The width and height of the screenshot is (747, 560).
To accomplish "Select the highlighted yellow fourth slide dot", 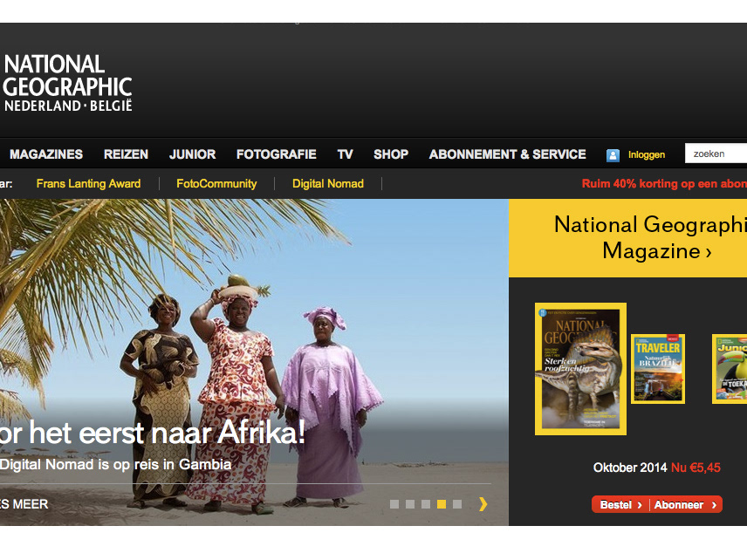I will (442, 504).
